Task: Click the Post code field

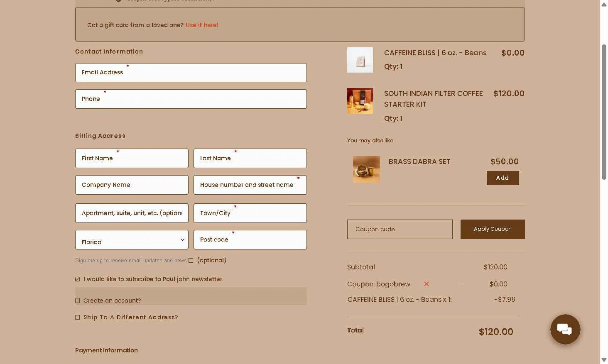Action: [x=250, y=240]
